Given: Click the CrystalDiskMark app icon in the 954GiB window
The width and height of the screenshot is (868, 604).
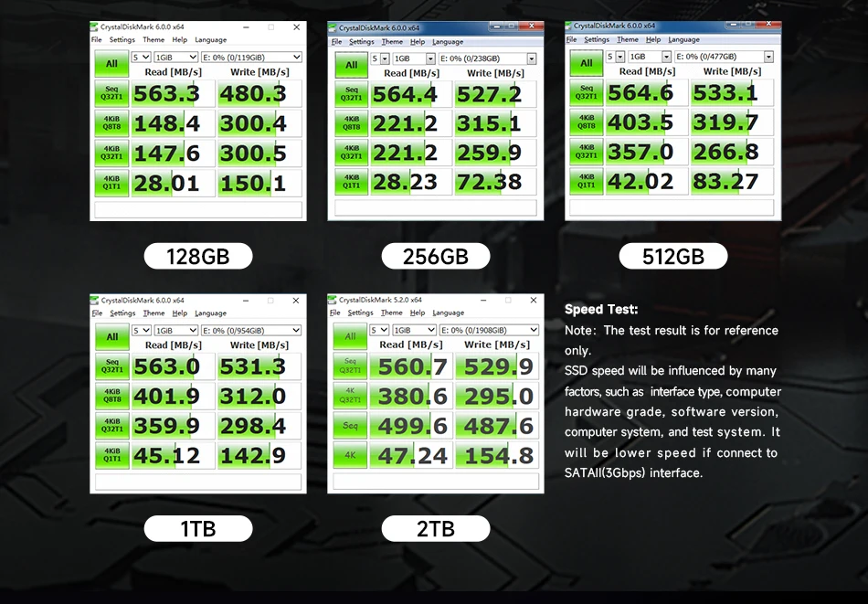Looking at the screenshot, I should tap(95, 300).
